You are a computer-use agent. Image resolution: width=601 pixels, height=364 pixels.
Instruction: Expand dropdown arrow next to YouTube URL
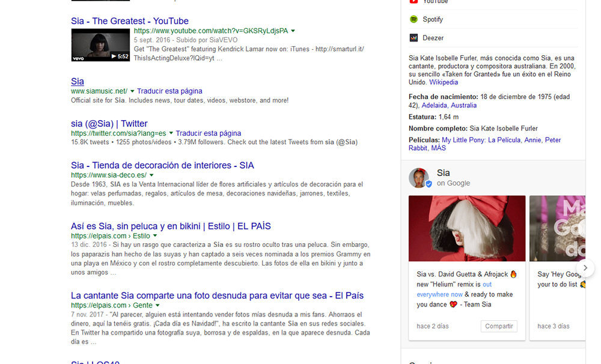[x=293, y=31]
